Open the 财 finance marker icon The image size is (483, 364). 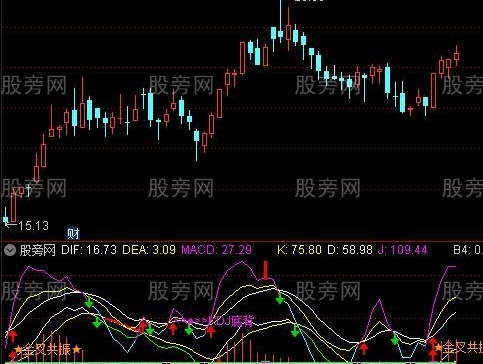73,234
